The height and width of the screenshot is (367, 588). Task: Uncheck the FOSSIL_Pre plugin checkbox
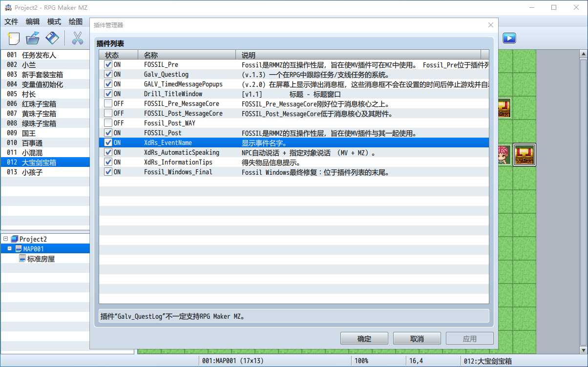pos(108,64)
